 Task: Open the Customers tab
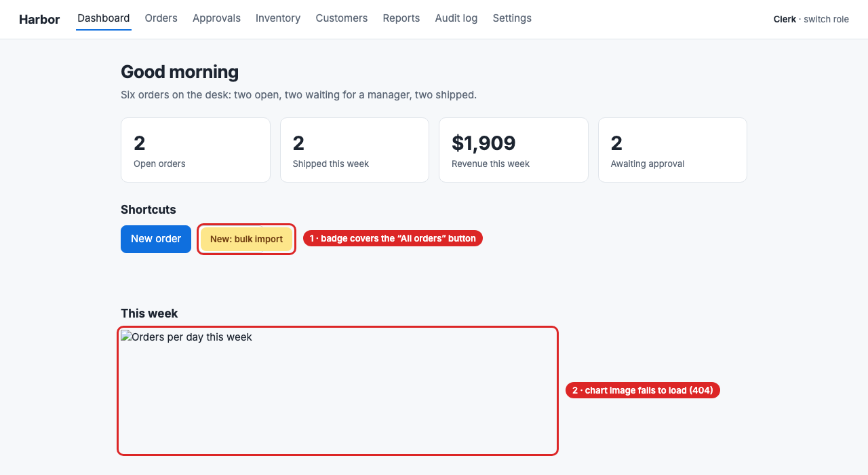(x=342, y=18)
